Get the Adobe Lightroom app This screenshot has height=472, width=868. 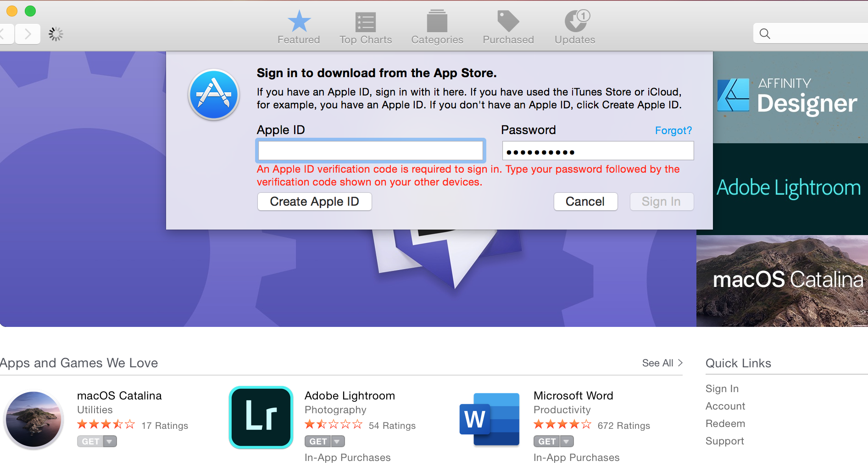tap(318, 441)
